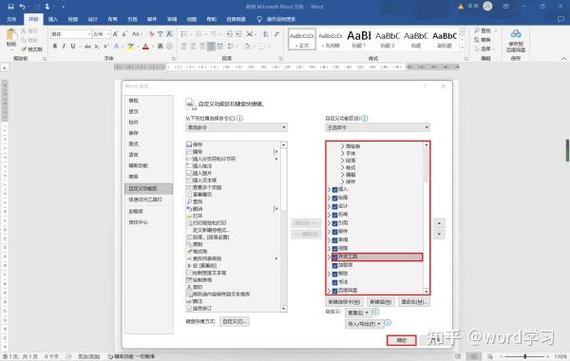Switch to the 设计 (Design) ribbon tab

pyautogui.click(x=93, y=19)
